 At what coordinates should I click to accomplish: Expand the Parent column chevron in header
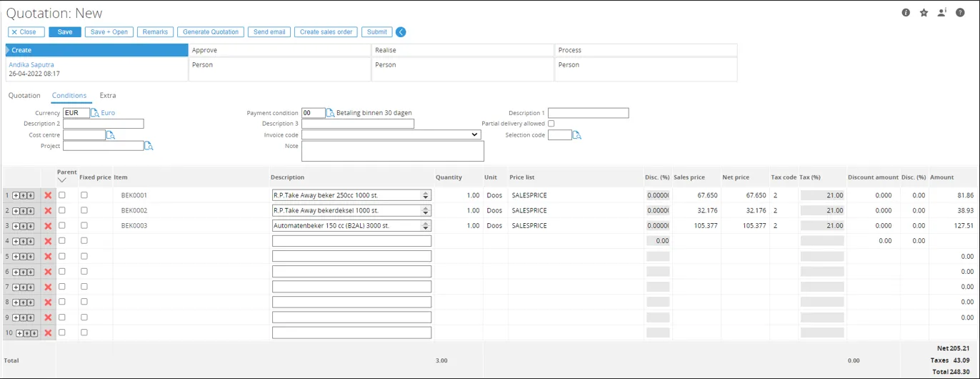(x=62, y=180)
